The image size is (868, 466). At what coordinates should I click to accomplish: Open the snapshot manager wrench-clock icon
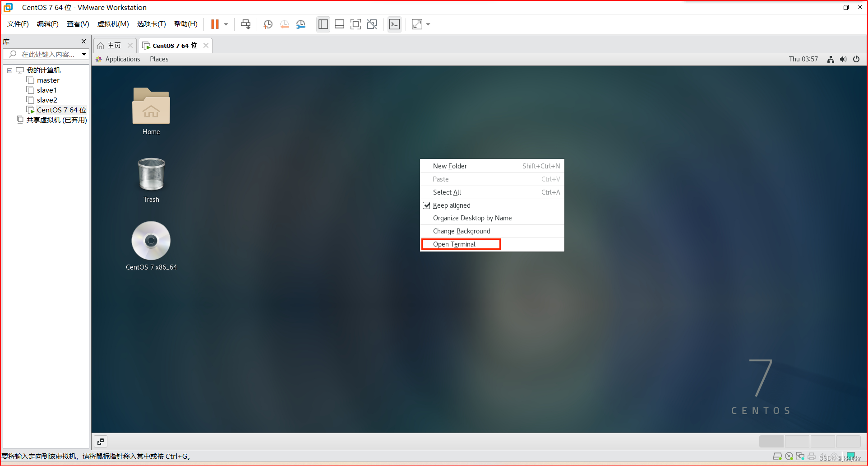pos(301,24)
